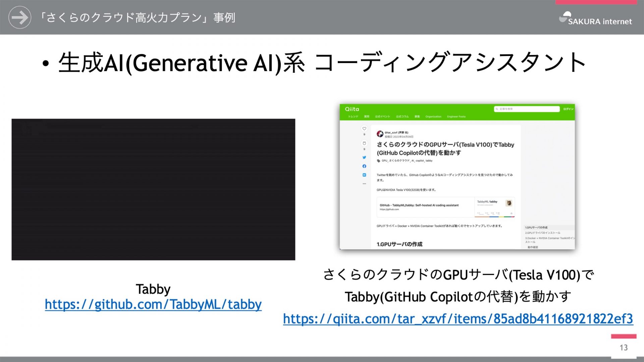
Task: Click the SAKURA internet logo
Action: pyautogui.click(x=595, y=18)
